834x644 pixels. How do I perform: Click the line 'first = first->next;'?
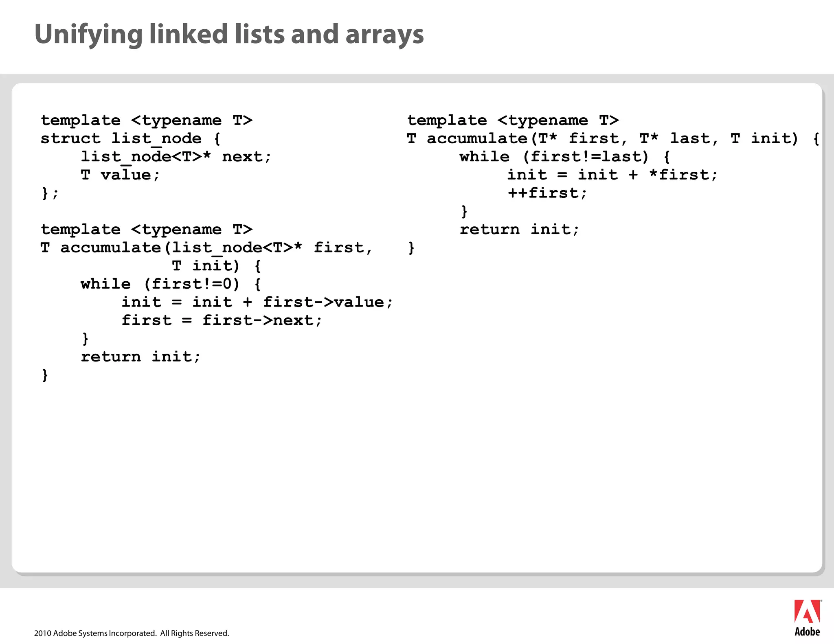pyautogui.click(x=222, y=321)
